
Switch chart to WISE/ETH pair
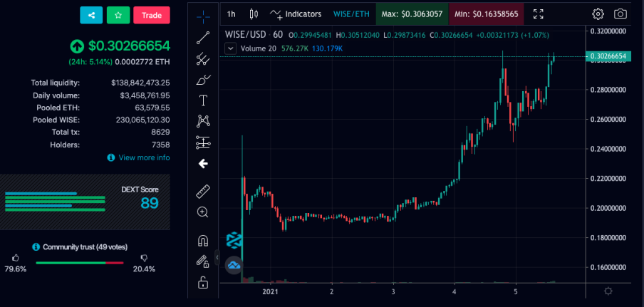(351, 14)
